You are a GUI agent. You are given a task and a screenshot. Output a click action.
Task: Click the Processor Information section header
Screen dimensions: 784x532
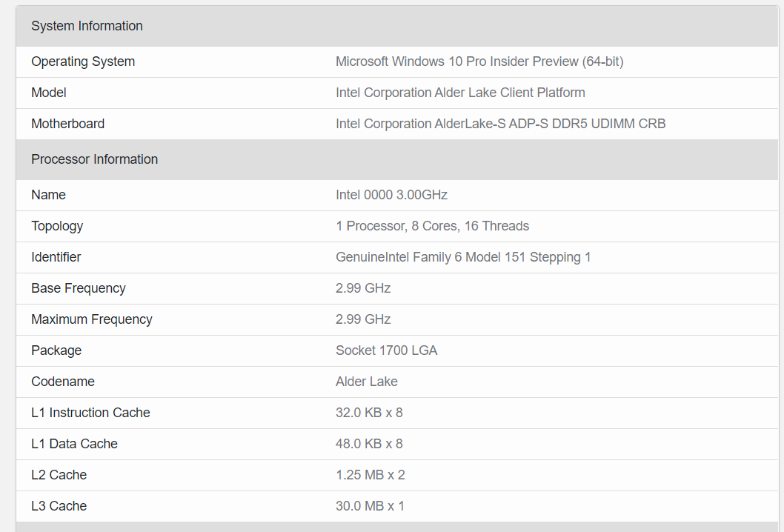coord(94,159)
